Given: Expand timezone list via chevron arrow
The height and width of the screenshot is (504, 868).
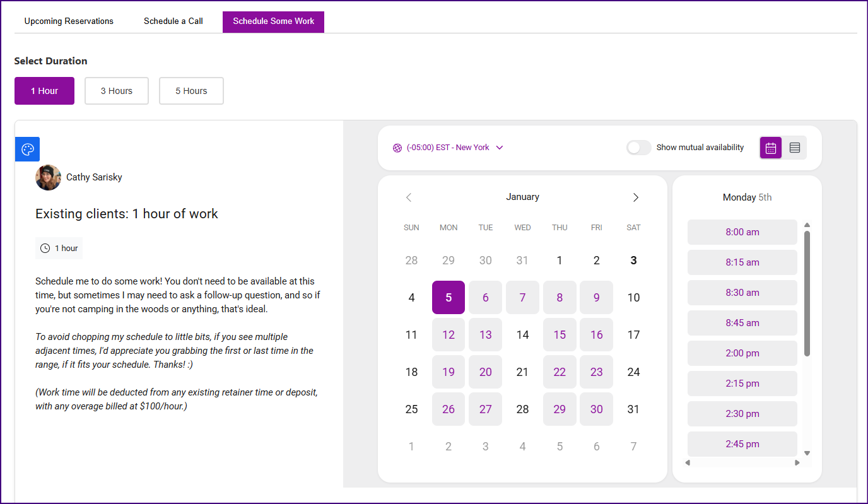Looking at the screenshot, I should pos(500,148).
